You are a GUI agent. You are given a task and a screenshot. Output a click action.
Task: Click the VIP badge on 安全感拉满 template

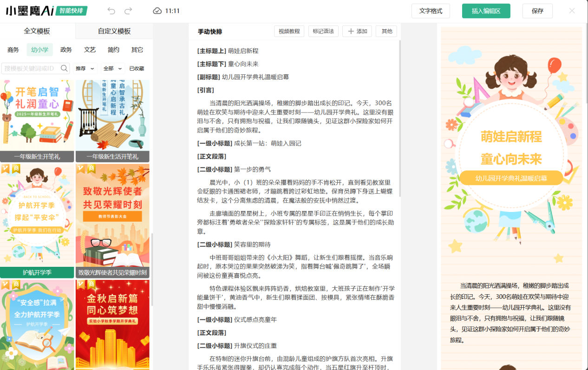coord(5,284)
